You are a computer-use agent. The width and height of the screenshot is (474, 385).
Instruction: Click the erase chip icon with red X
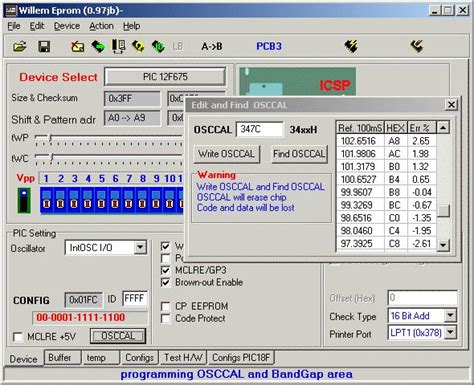coord(77,46)
